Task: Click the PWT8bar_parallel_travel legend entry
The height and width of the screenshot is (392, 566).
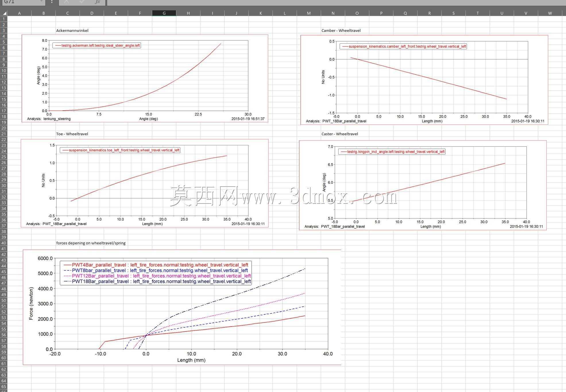Action: [x=156, y=270]
